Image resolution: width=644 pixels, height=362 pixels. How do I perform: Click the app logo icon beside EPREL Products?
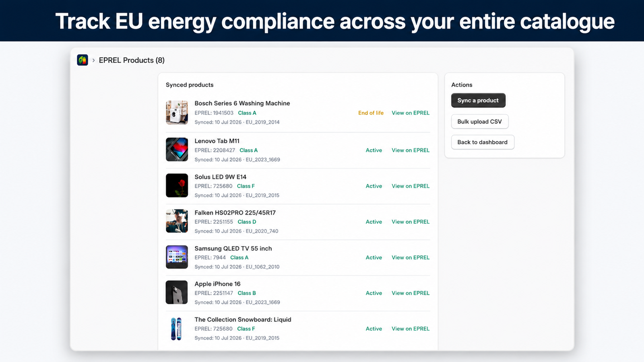(83, 60)
